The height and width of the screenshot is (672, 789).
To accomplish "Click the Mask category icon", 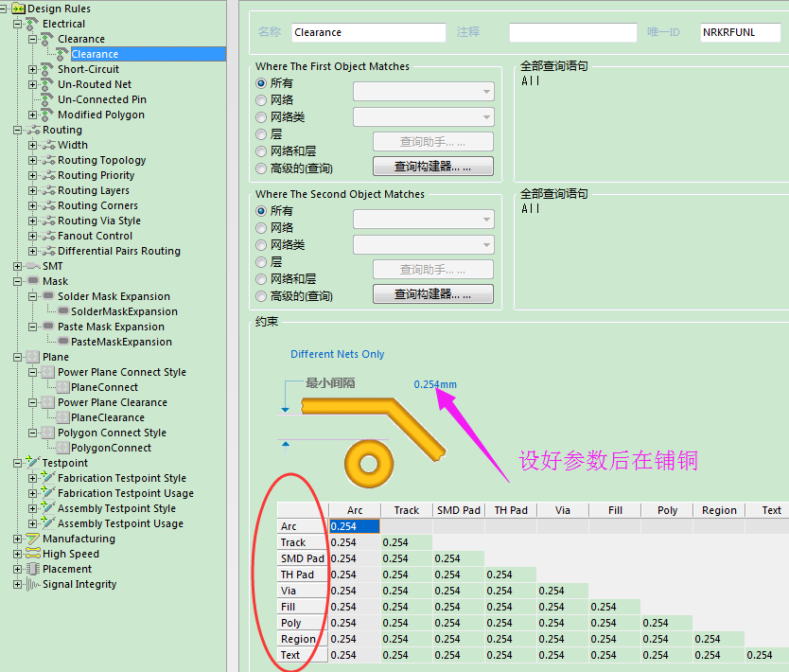I will 33,281.
